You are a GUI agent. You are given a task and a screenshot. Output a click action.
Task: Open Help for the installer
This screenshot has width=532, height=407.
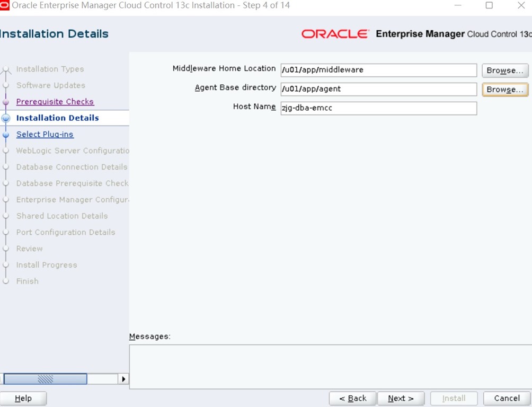pyautogui.click(x=23, y=398)
